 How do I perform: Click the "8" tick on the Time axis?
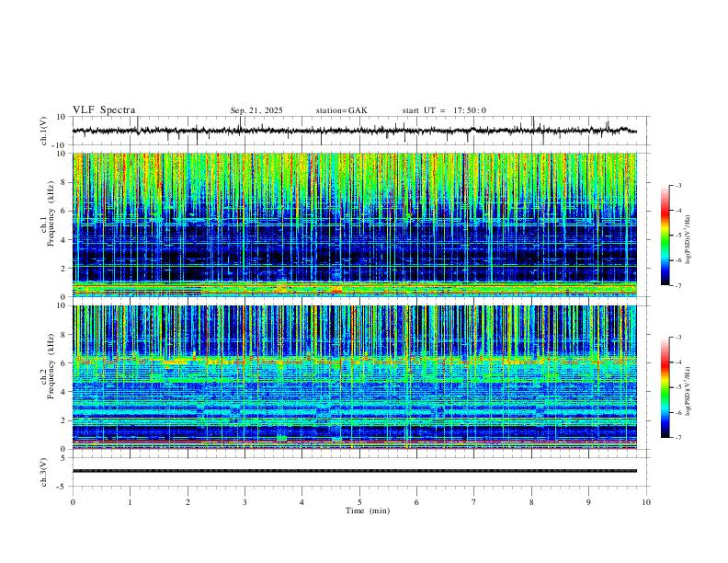(531, 502)
